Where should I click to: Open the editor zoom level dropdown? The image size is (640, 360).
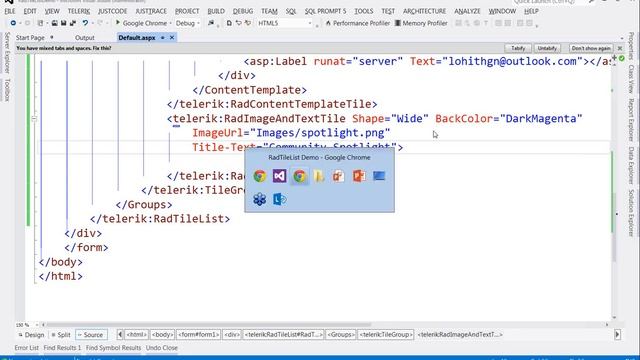pyautogui.click(x=36, y=325)
